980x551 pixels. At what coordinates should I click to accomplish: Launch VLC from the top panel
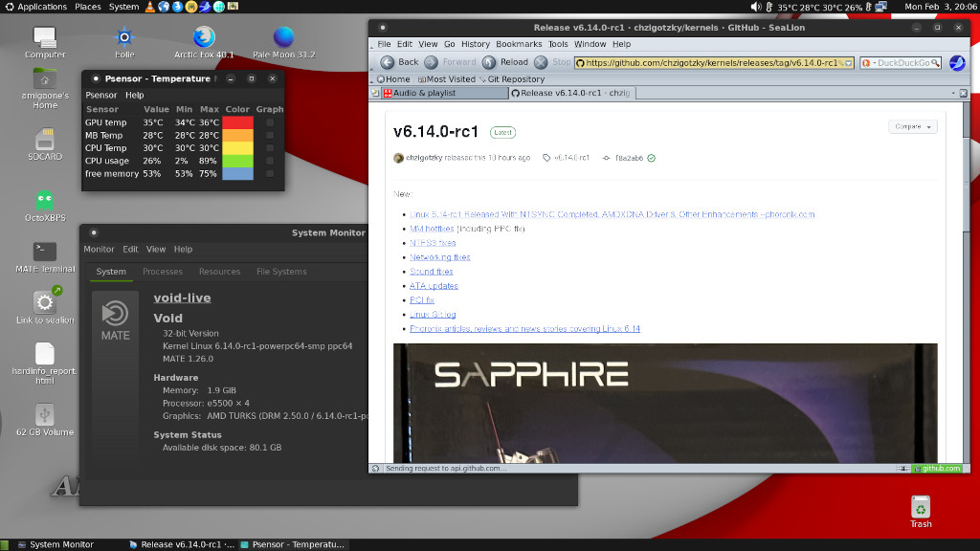pos(150,7)
